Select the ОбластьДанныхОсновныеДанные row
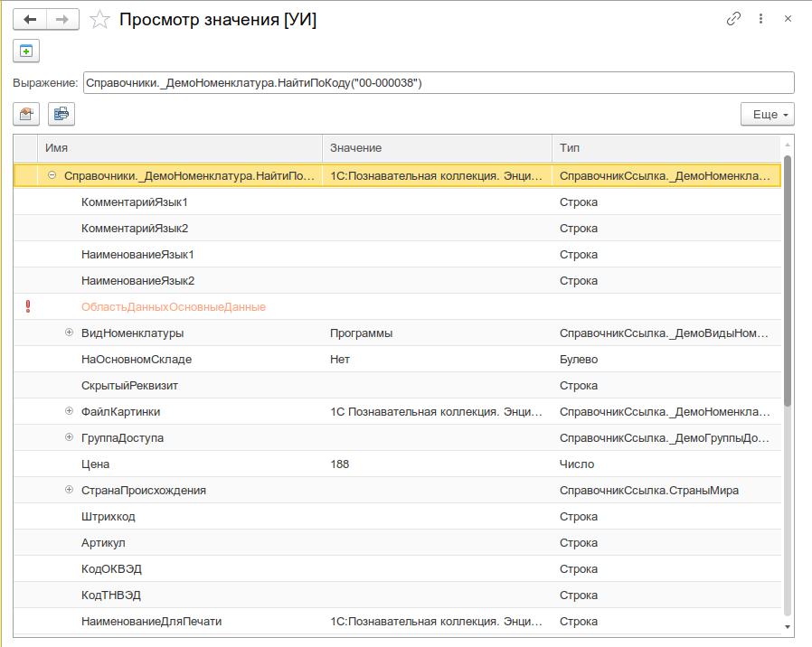Viewport: 812px width, 647px height. pos(397,307)
